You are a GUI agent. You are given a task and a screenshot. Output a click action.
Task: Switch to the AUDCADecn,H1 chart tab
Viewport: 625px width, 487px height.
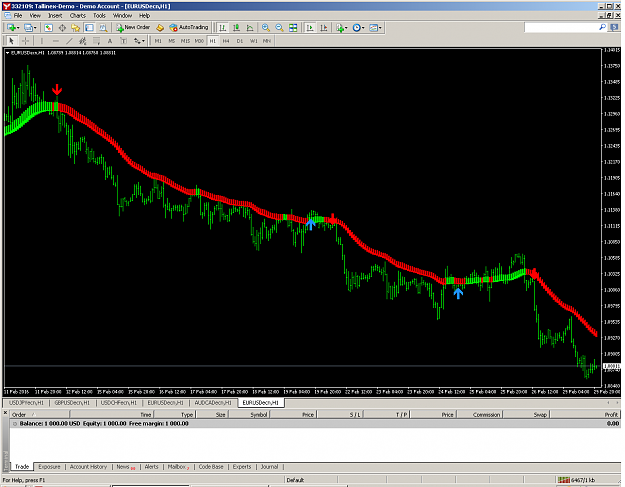click(x=213, y=403)
